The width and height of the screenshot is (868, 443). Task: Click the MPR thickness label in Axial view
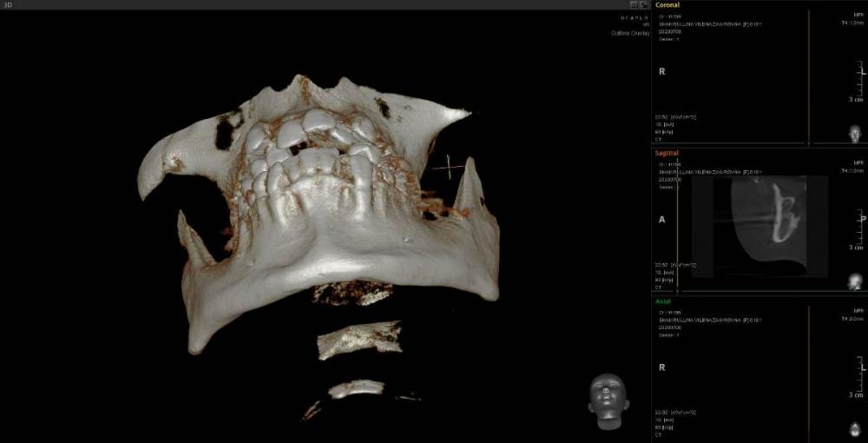click(855, 316)
